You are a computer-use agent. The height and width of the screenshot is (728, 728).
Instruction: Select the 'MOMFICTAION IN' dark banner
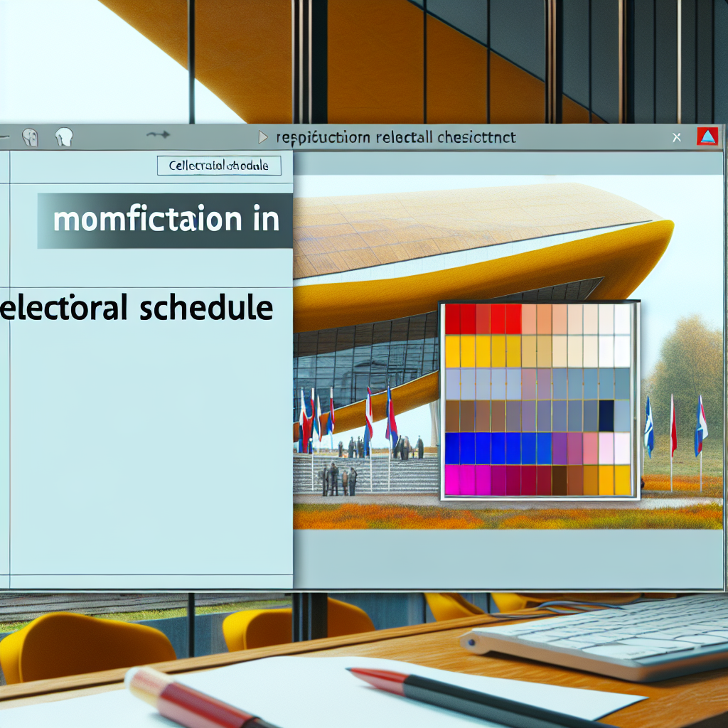[165, 221]
